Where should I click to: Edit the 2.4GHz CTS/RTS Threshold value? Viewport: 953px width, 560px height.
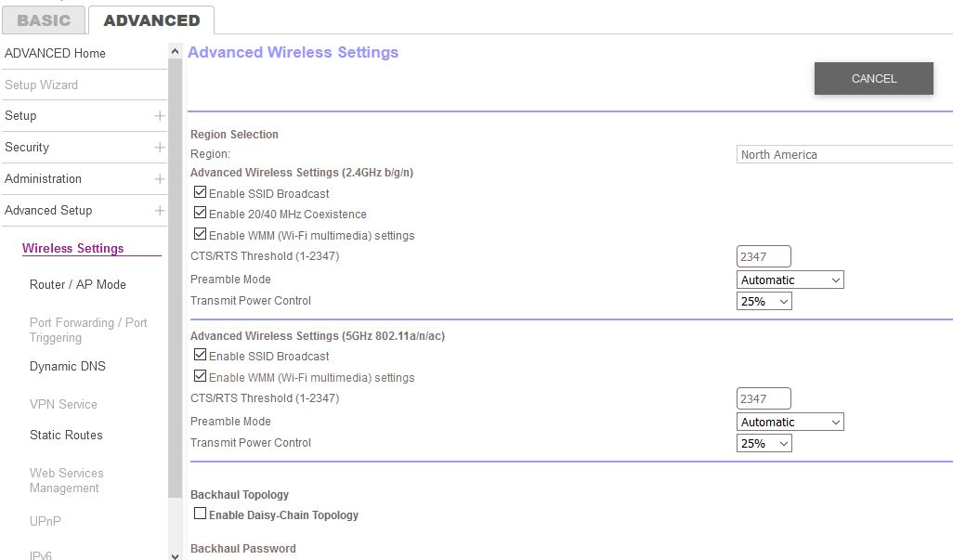(764, 255)
